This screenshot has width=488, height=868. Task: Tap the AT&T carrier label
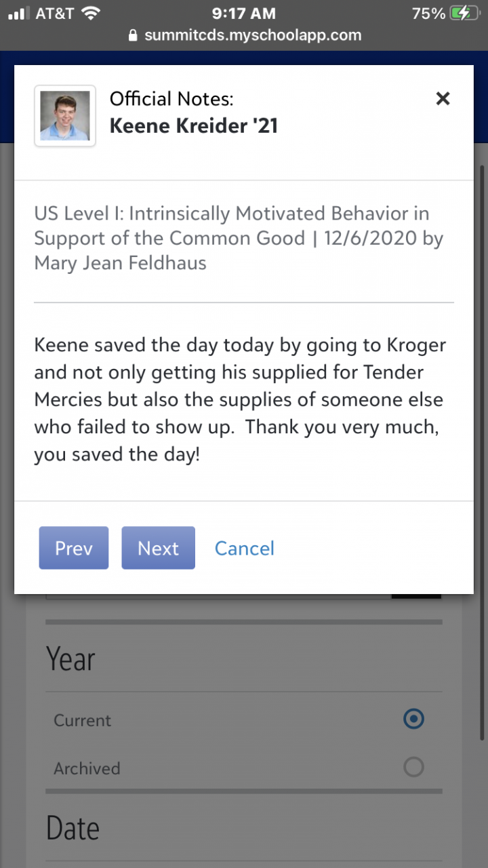pyautogui.click(x=54, y=13)
